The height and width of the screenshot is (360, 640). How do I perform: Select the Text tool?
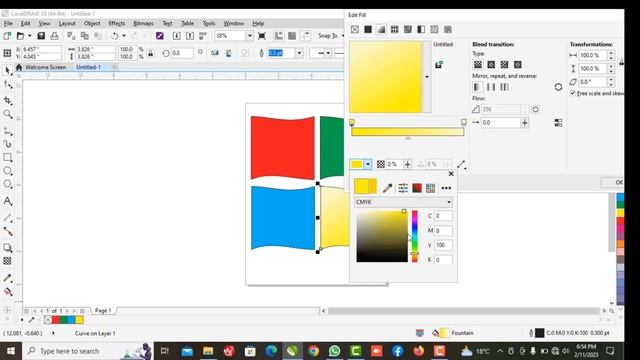(x=7, y=201)
